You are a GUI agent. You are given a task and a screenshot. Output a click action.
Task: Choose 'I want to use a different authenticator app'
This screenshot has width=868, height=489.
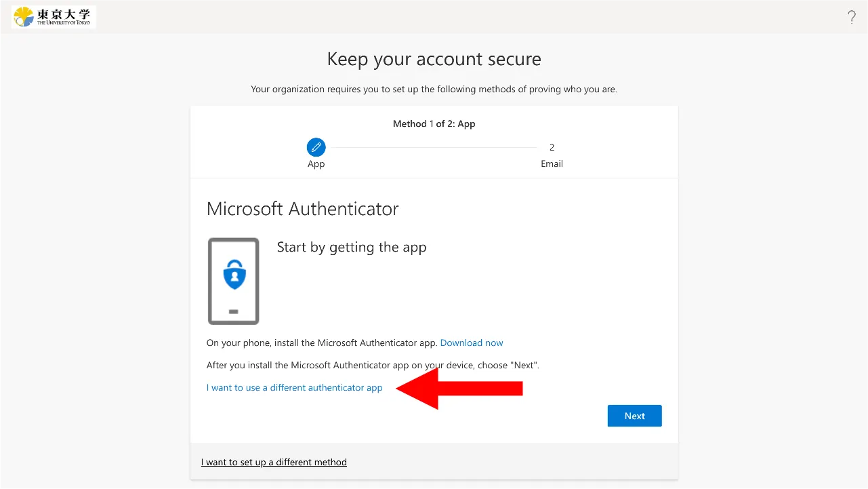click(295, 388)
